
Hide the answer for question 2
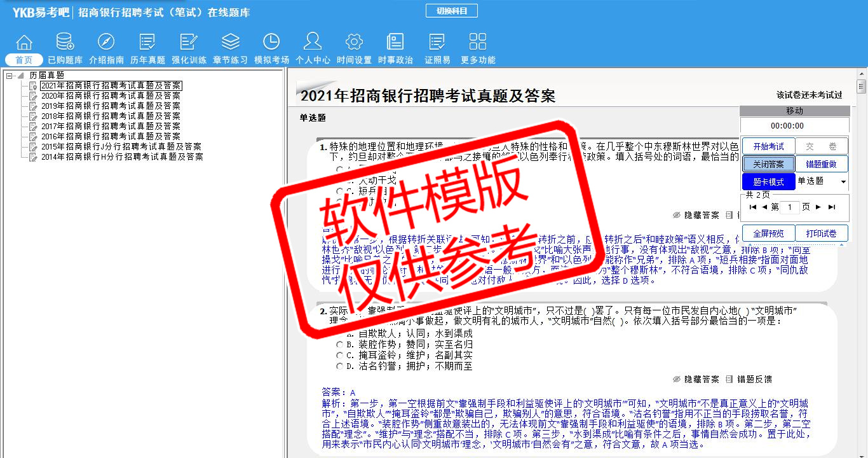pos(696,379)
